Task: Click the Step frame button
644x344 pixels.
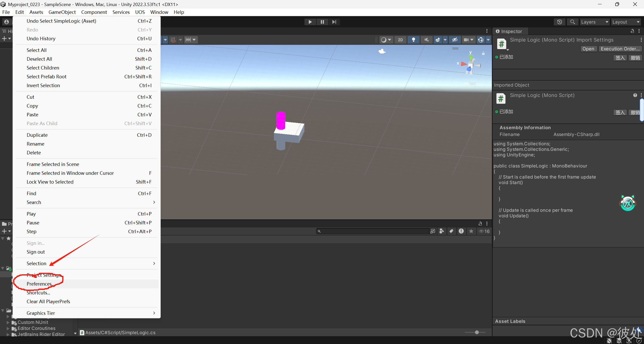Action: tap(334, 22)
